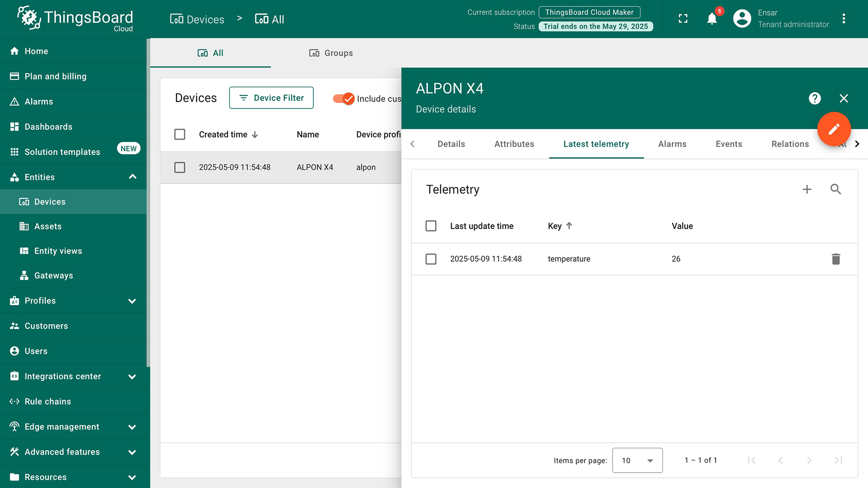Delete the temperature telemetry row
The width and height of the screenshot is (868, 488).
(x=836, y=259)
